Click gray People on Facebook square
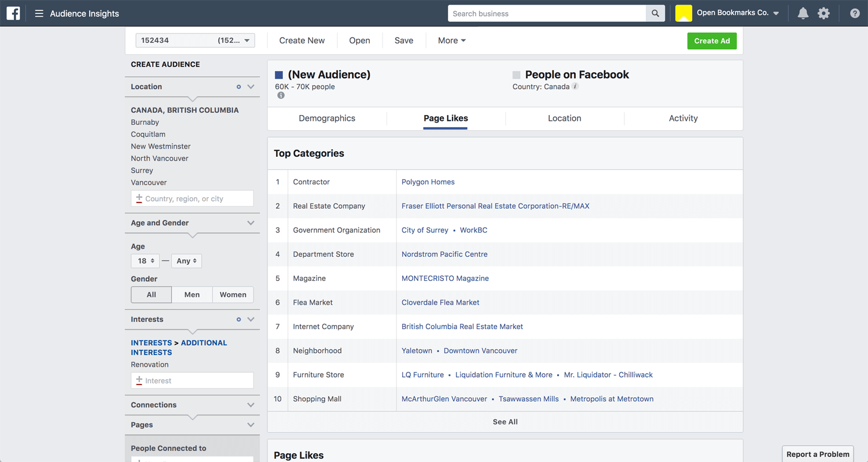 pyautogui.click(x=516, y=75)
